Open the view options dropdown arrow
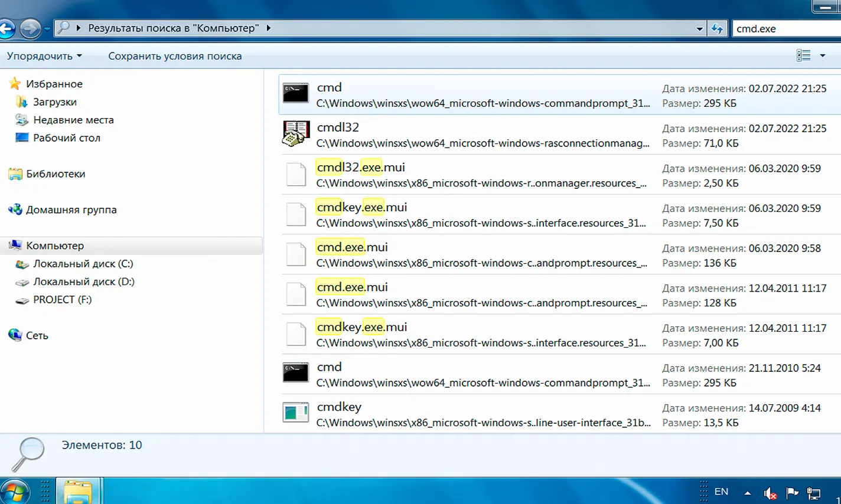Viewport: 841px width, 504px height. (822, 55)
